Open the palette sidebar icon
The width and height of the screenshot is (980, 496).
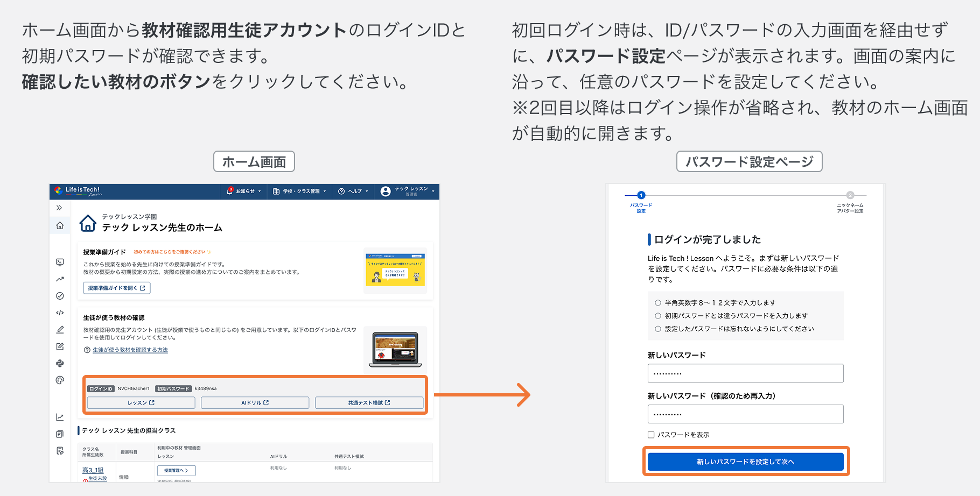click(x=60, y=380)
